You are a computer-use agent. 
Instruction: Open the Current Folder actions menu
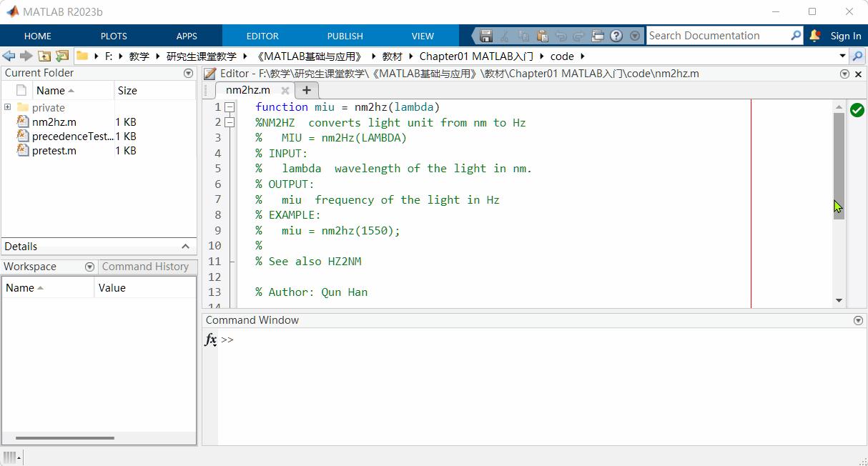pyautogui.click(x=188, y=72)
